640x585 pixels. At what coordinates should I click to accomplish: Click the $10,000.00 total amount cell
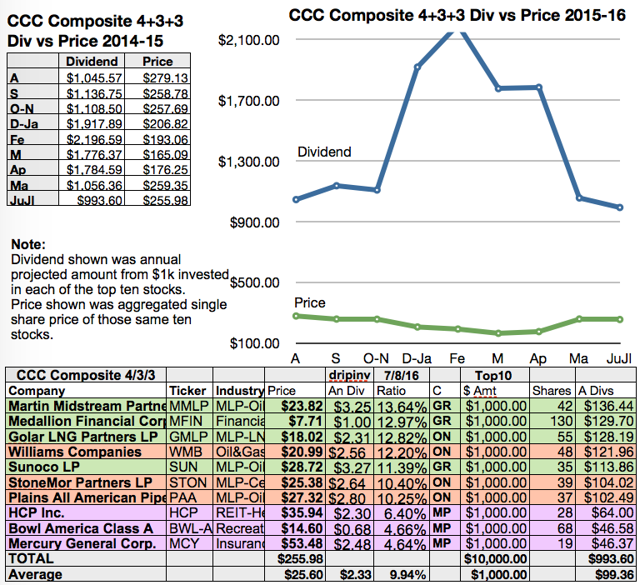[495, 558]
